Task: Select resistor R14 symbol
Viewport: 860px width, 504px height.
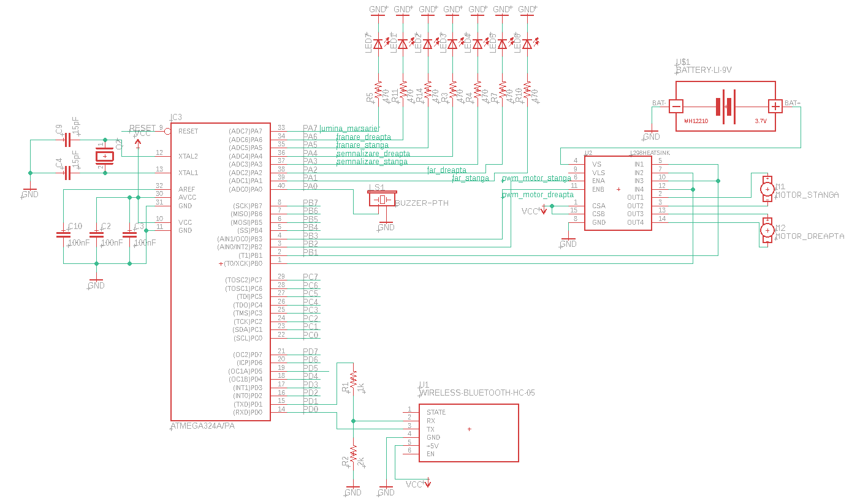Action: pos(428,91)
